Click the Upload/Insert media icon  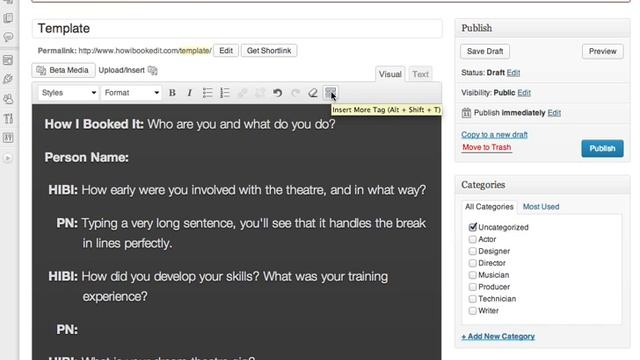pos(153,70)
